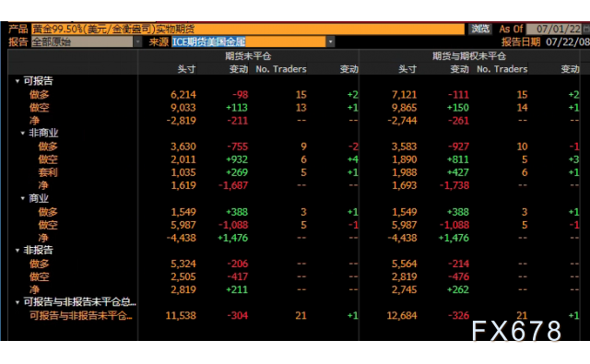Click the change value -1,738
Screen dimensions: 590x364
[x=454, y=185]
